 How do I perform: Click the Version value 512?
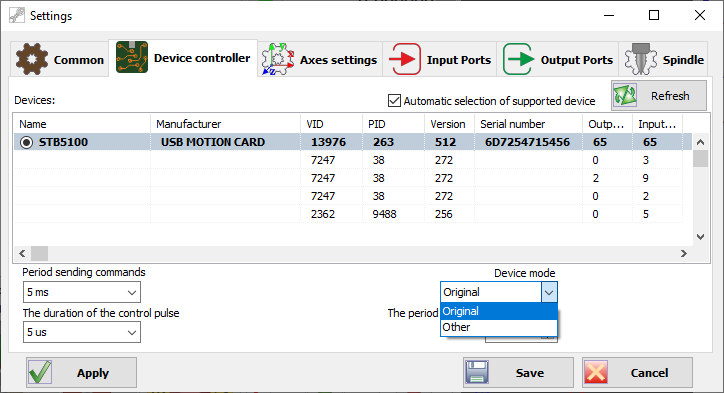[x=446, y=142]
